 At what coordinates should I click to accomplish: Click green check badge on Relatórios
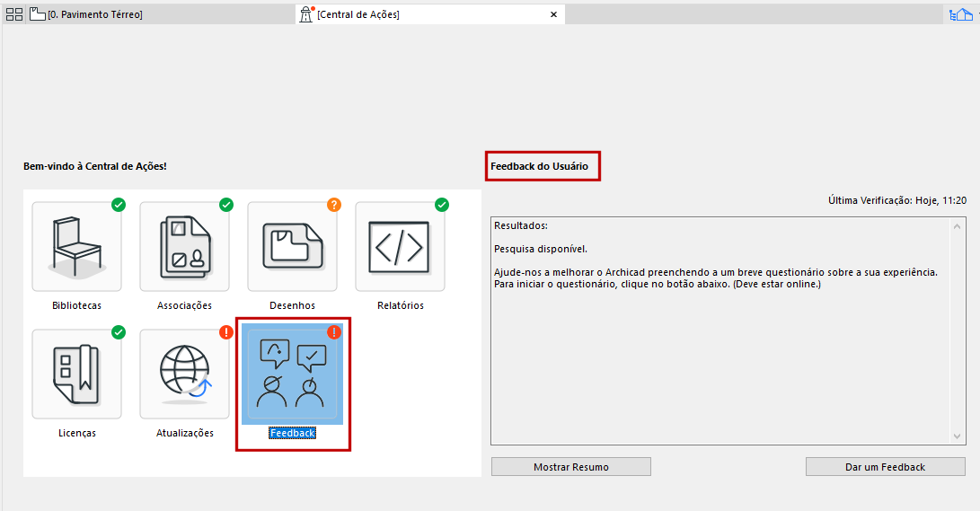point(442,204)
